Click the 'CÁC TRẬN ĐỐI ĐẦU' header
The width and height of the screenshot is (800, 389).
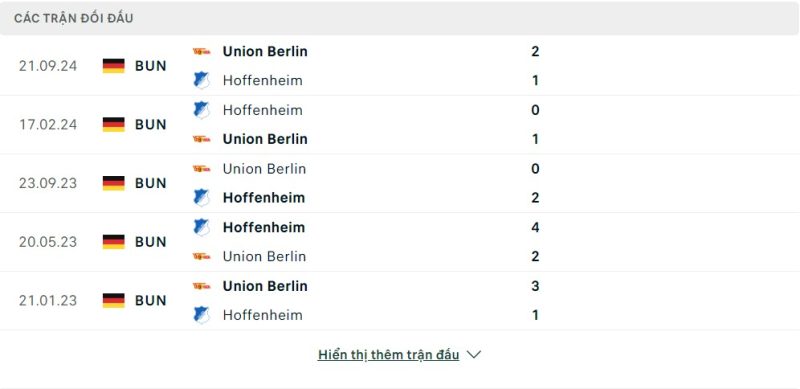(73, 18)
